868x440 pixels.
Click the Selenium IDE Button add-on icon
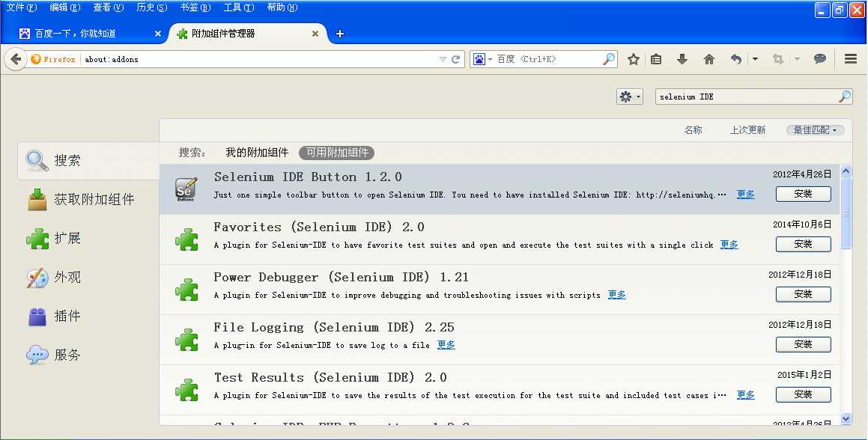coord(186,189)
